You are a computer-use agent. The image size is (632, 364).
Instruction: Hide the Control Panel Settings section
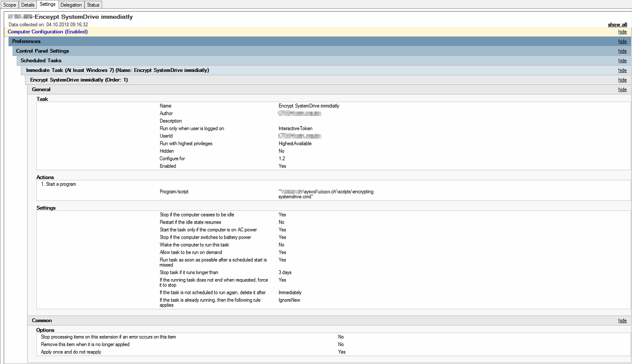click(x=622, y=52)
